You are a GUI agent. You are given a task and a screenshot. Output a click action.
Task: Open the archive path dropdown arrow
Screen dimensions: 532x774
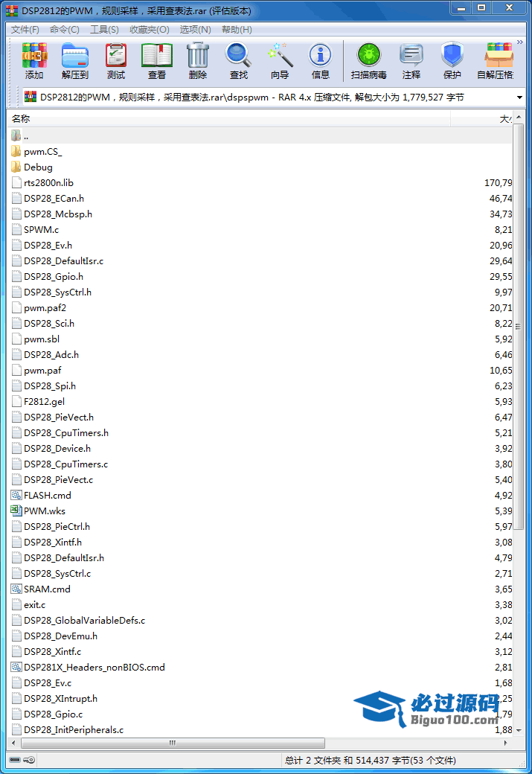point(519,97)
